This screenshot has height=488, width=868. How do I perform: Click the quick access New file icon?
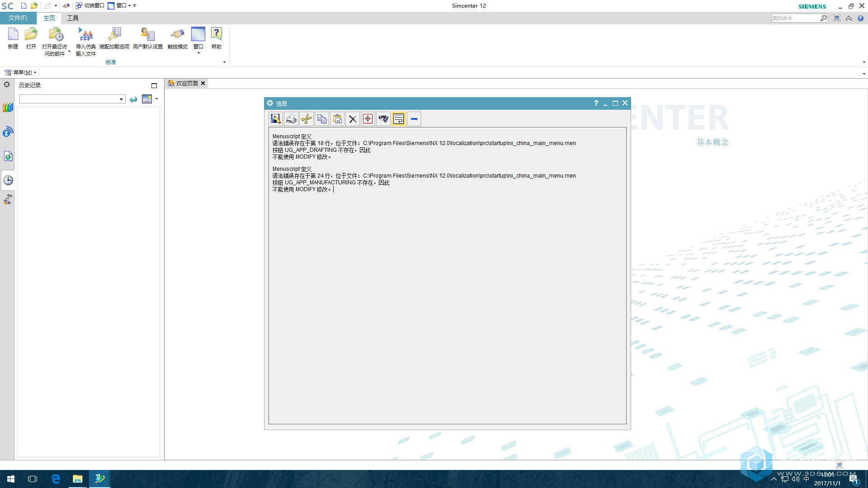24,6
